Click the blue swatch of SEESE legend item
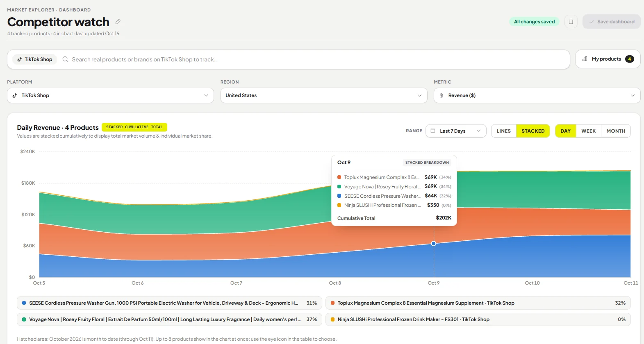644x344 pixels. pos(24,303)
